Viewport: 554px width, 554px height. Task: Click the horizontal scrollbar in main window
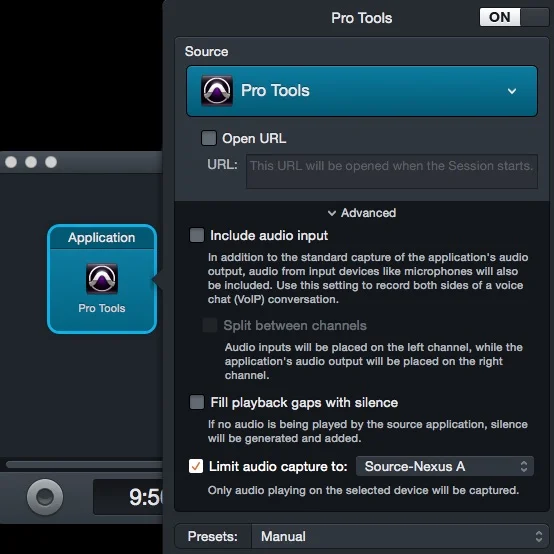[x=84, y=464]
